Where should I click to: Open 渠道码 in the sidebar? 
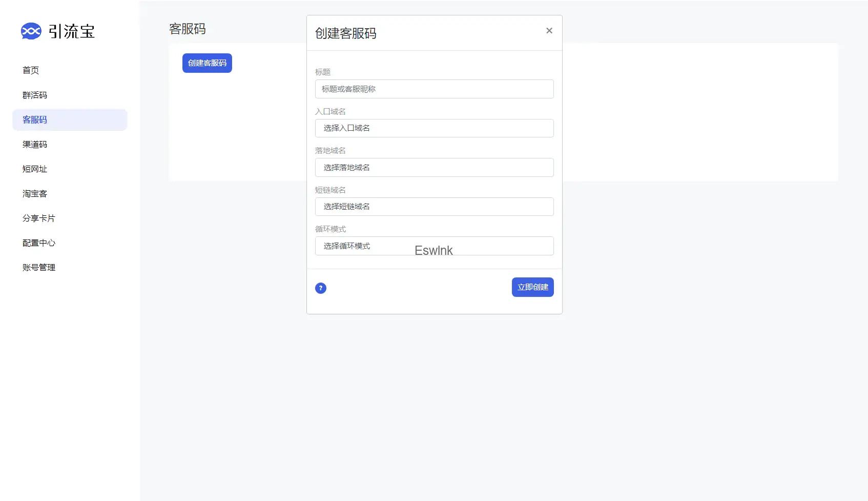click(x=35, y=144)
